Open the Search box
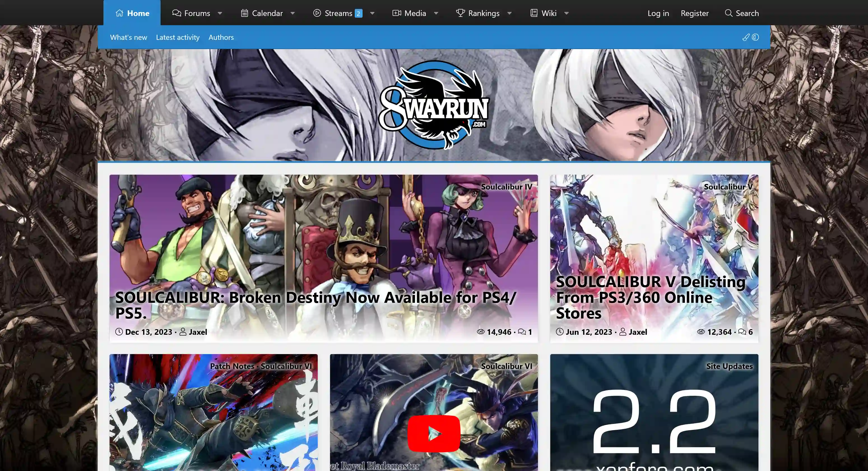Viewport: 868px width, 471px height. click(742, 13)
